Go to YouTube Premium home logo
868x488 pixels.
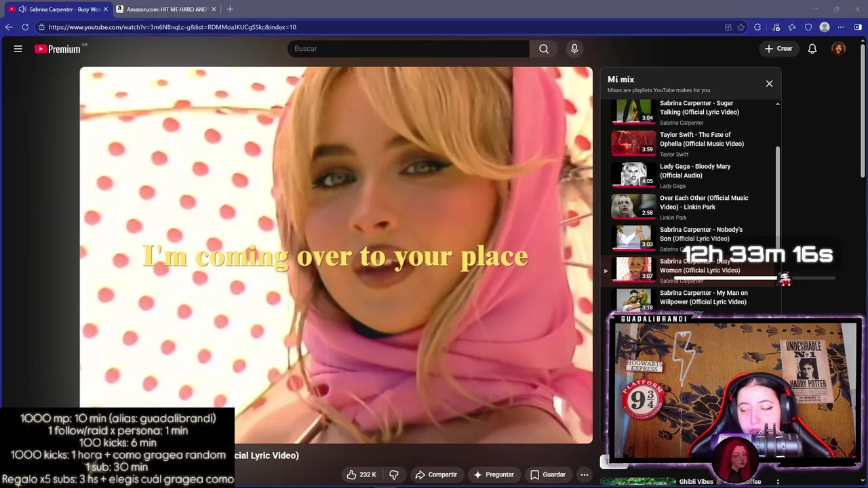pos(58,49)
